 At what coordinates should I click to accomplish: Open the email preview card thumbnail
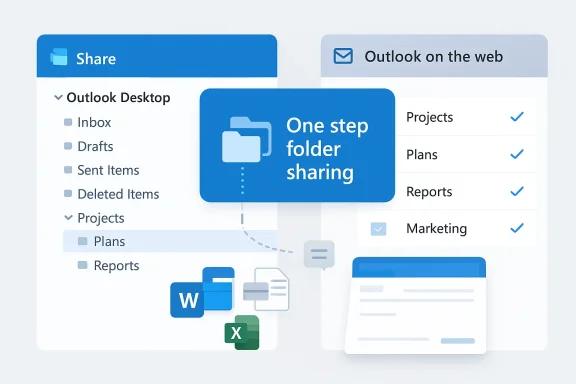pos(415,305)
